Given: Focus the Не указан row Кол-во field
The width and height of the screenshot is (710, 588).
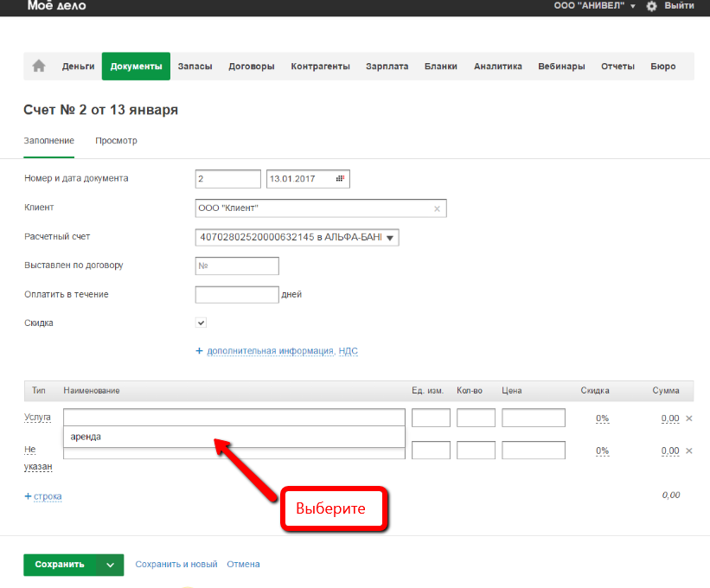Looking at the screenshot, I should click(476, 451).
